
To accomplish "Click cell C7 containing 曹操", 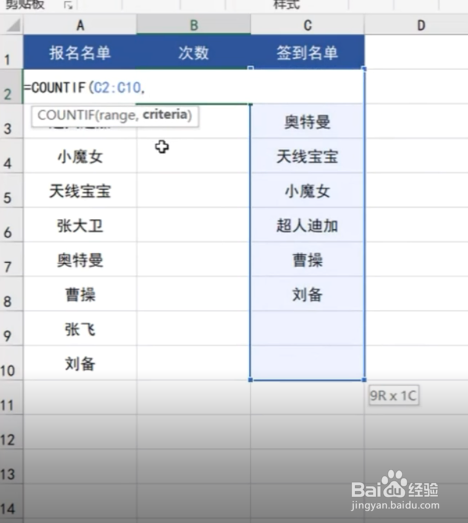I will point(307,259).
